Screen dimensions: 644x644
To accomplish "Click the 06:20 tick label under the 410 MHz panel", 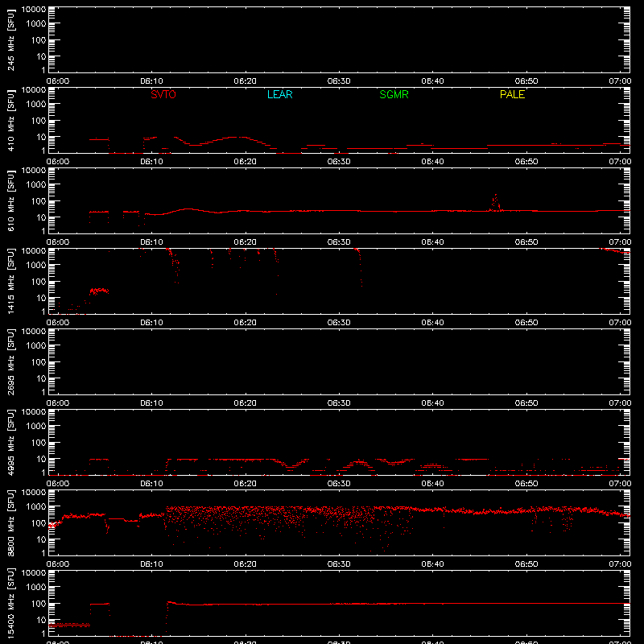I will click(246, 162).
